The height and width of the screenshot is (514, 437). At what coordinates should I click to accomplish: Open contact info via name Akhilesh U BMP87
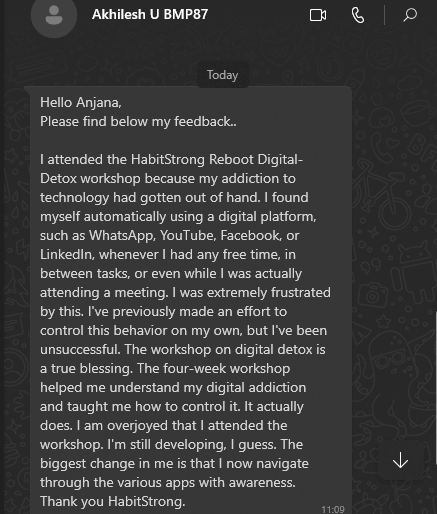(x=150, y=14)
